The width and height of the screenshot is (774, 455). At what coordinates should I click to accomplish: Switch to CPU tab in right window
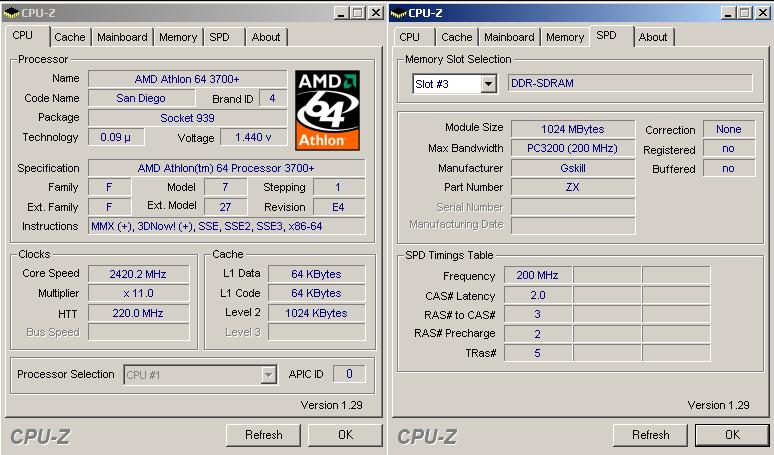(409, 37)
